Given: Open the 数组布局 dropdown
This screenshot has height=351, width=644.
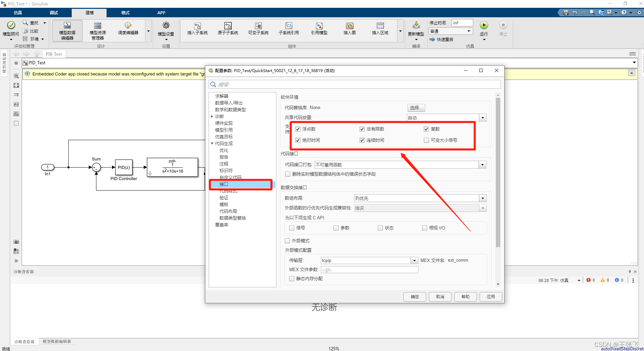Looking at the screenshot, I should [483, 198].
